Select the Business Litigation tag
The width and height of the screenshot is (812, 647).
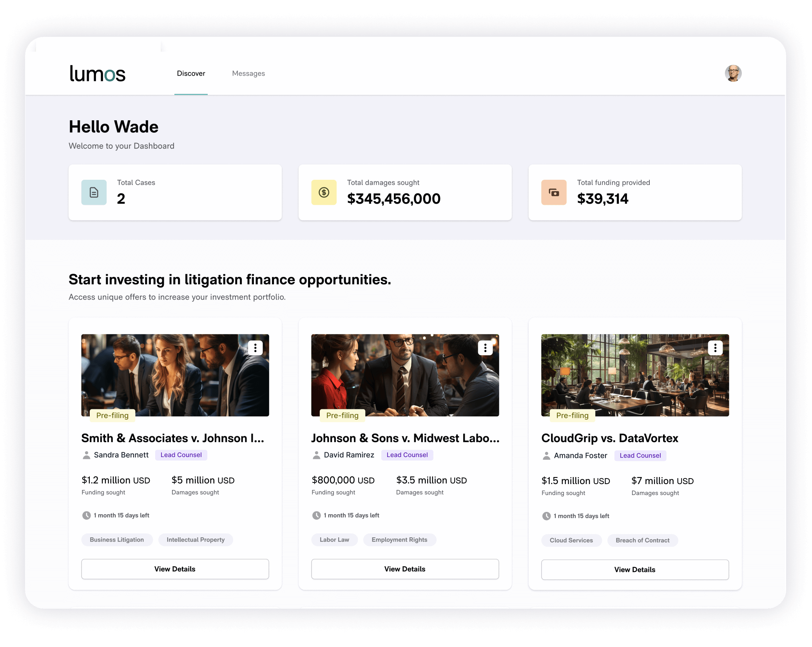point(117,540)
